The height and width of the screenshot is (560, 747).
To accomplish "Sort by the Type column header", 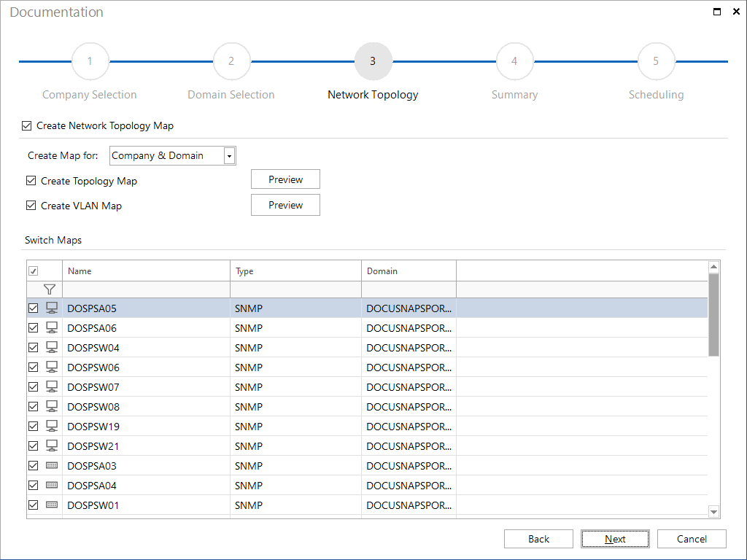I will (x=296, y=271).
